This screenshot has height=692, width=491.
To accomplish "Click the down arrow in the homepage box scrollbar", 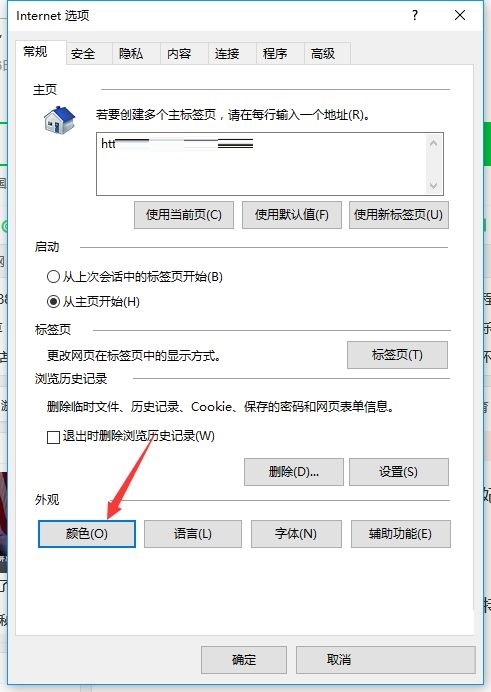I will pyautogui.click(x=433, y=185).
